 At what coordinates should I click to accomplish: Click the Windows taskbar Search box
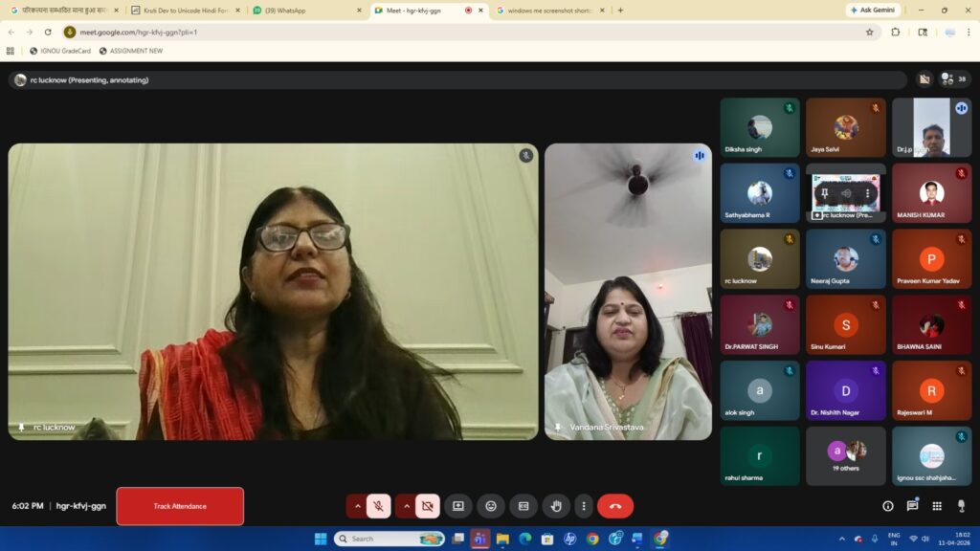click(389, 539)
